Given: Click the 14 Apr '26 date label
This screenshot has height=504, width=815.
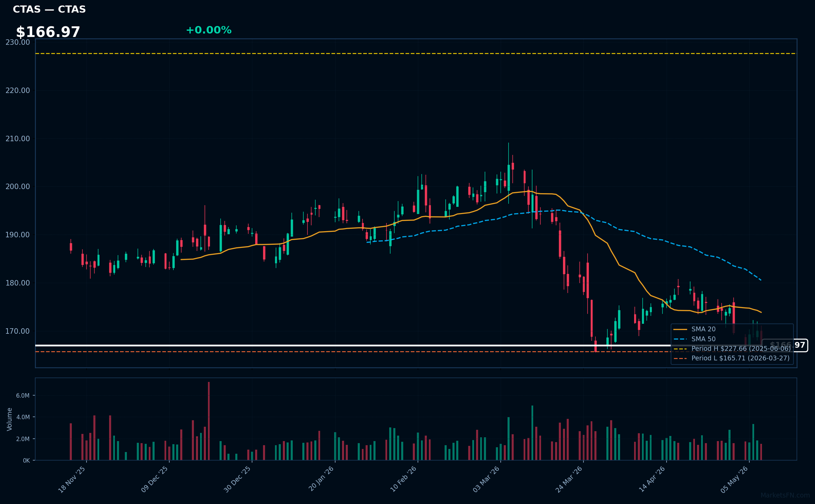Looking at the screenshot, I should 652,479.
